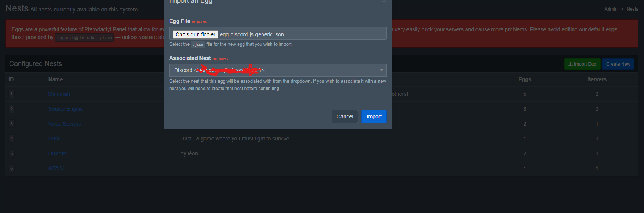Click the ID 6 badge for GTA V
644x213 pixels.
[x=11, y=168]
